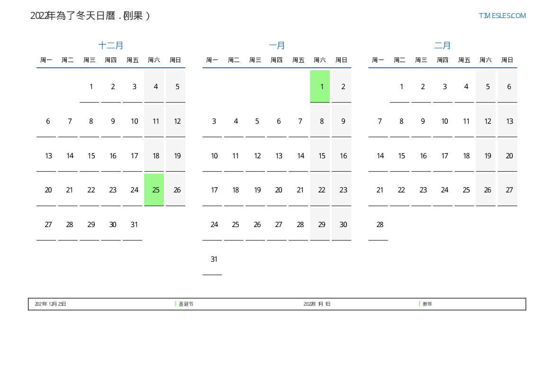Click the 二月 month heading
Viewport: 554px width, 392px height.
pyautogui.click(x=443, y=46)
